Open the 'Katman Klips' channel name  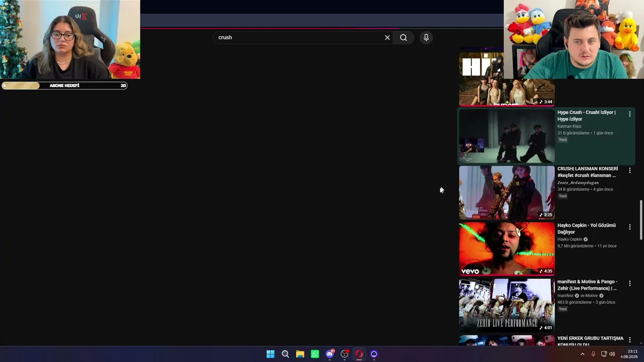(x=569, y=126)
